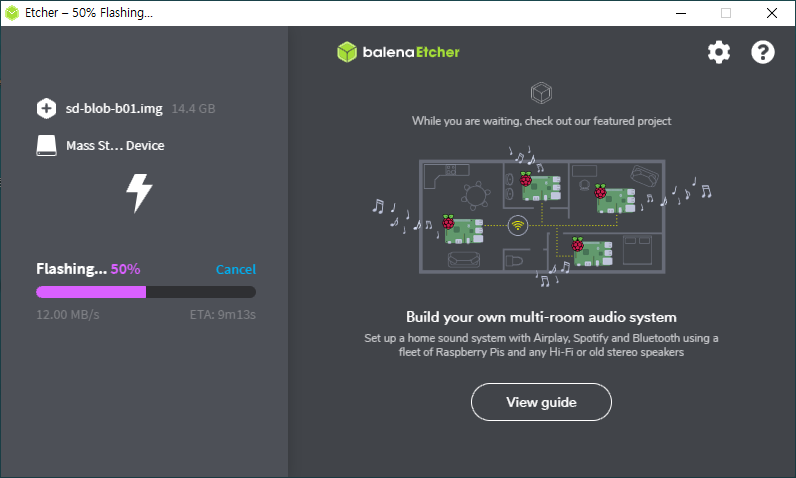
Task: Close the Etcher window
Action: tap(772, 13)
